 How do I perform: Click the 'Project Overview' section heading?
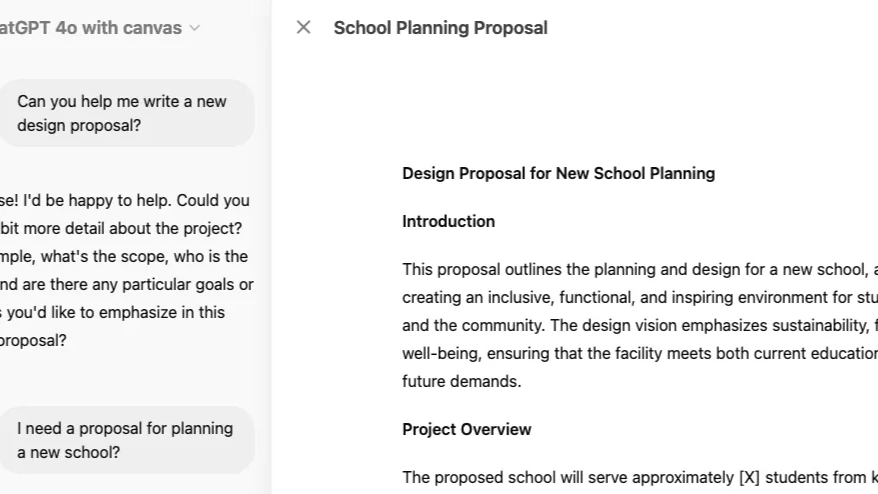(x=466, y=429)
